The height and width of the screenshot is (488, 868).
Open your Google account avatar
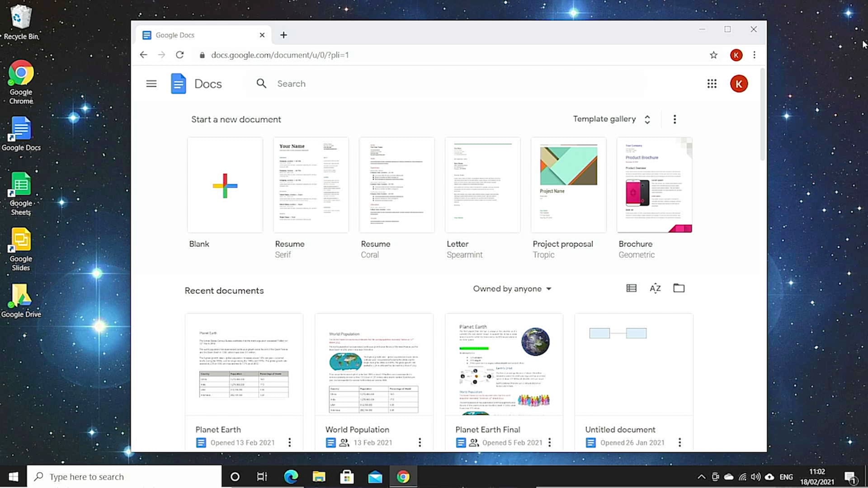[739, 84]
